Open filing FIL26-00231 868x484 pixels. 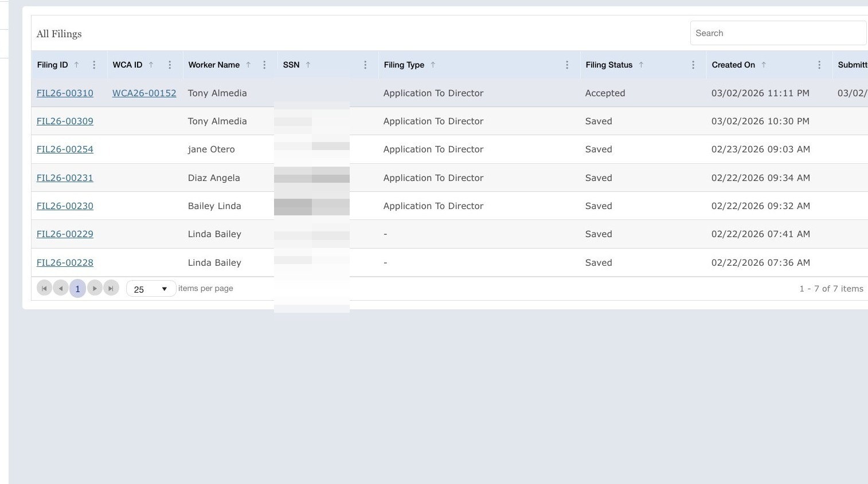(65, 178)
